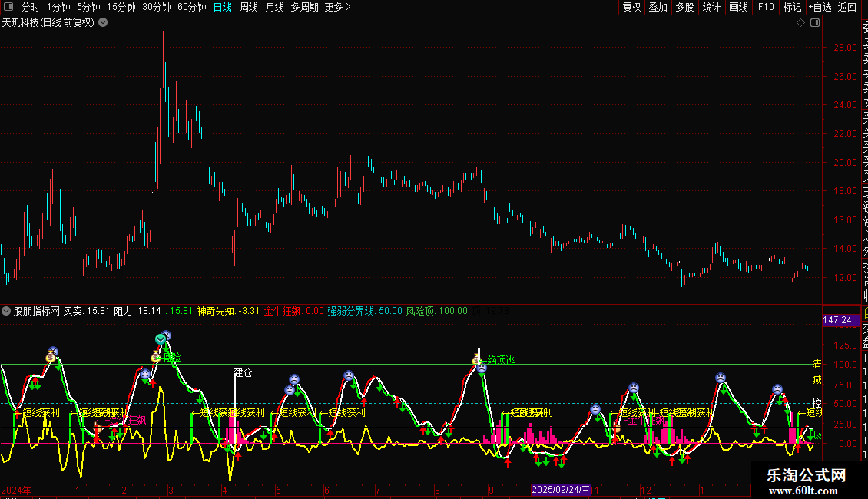Image resolution: width=868 pixels, height=499 pixels.
Task: Click the 风险顶: 100.00 legend entry
Action: tap(437, 311)
